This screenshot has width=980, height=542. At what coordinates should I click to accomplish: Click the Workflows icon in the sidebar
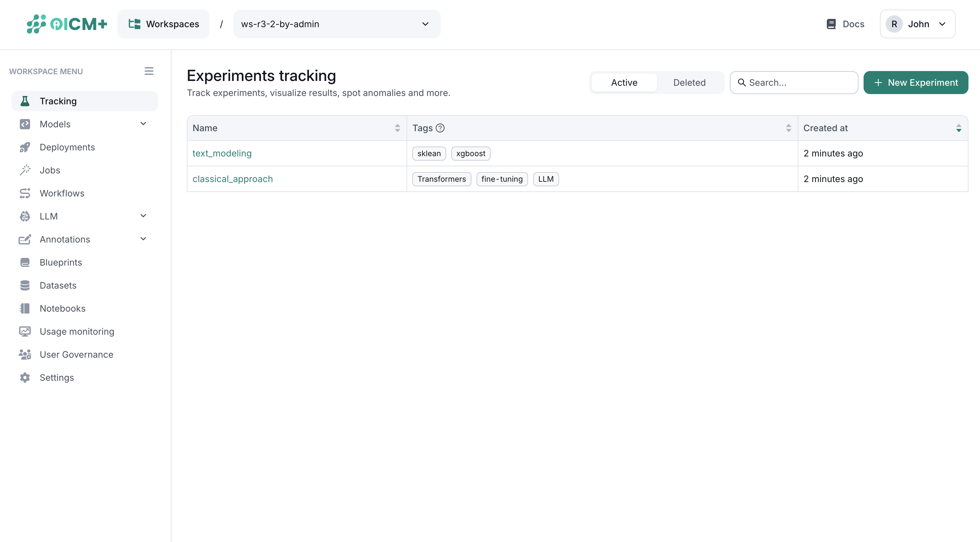25,193
